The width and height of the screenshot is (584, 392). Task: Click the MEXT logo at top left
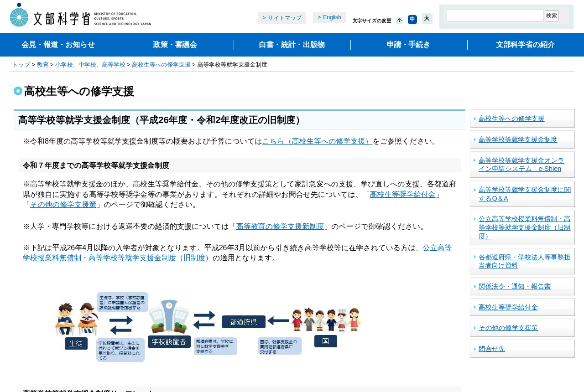(80, 15)
